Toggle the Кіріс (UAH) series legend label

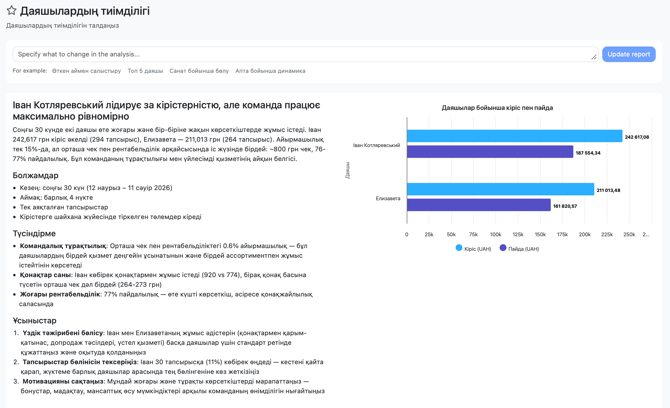click(478, 249)
